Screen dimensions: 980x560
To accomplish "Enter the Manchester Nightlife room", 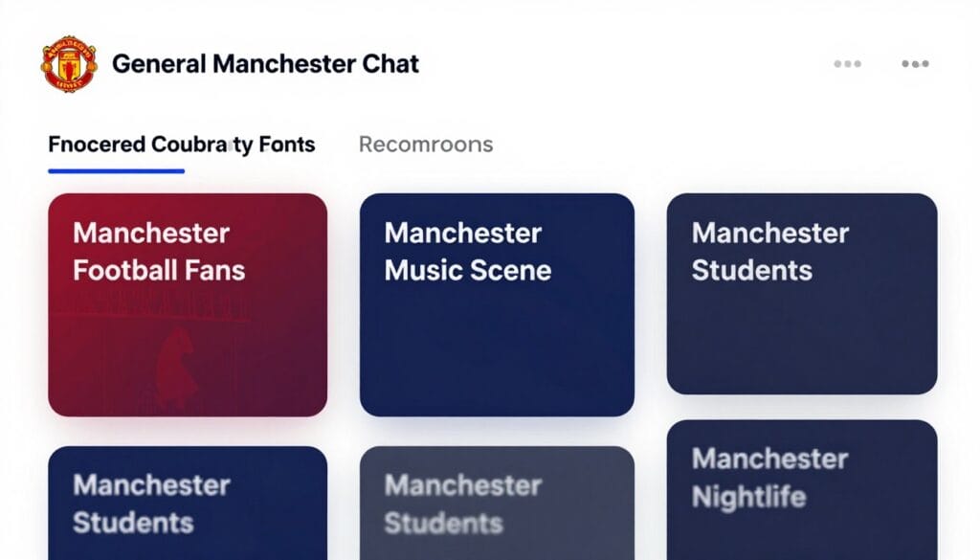I will tap(803, 488).
